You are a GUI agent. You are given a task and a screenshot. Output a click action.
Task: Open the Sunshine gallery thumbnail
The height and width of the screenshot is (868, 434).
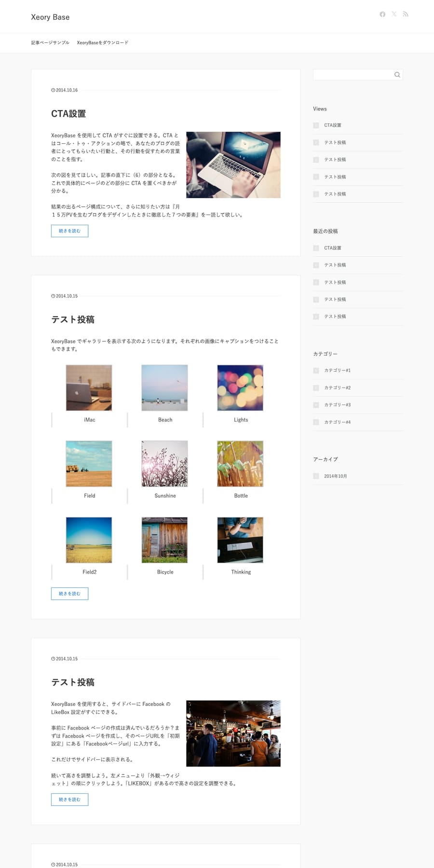164,464
